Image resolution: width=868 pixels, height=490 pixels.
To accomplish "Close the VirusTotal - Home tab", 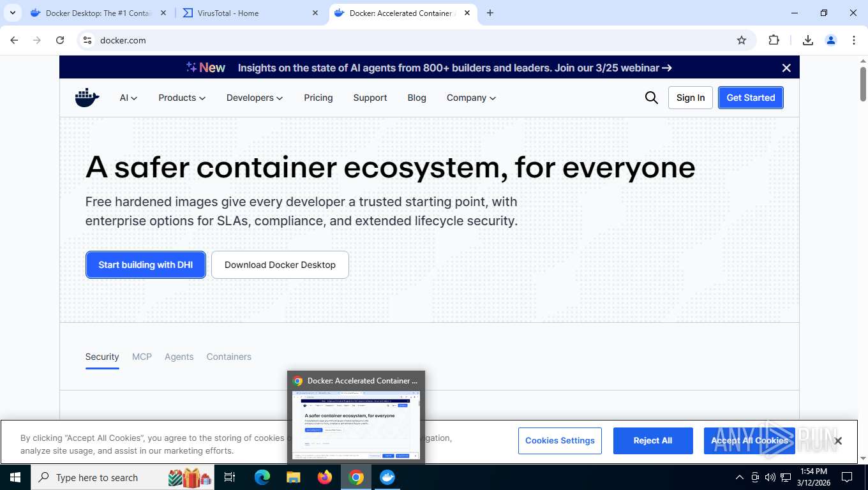I will click(x=315, y=13).
